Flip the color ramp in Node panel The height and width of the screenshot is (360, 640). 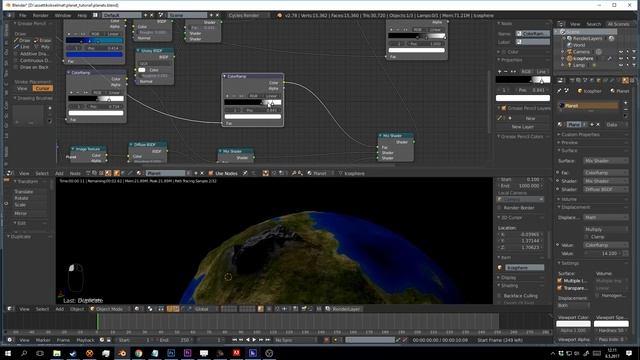point(513,71)
